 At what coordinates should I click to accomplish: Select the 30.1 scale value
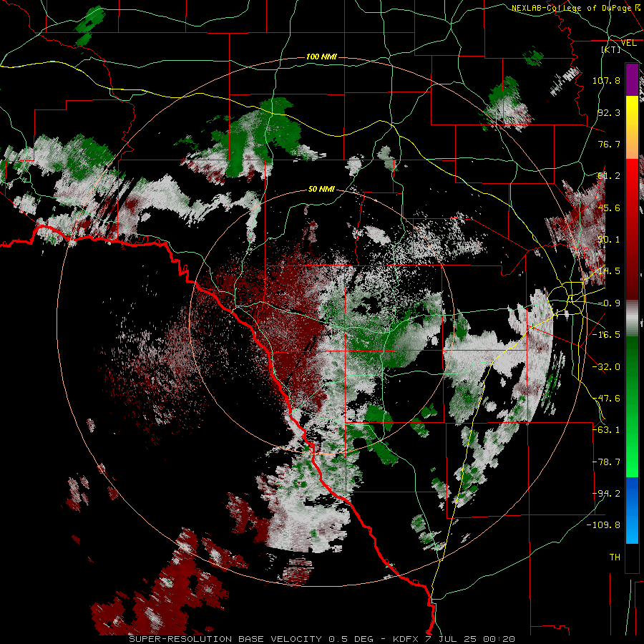pyautogui.click(x=609, y=240)
